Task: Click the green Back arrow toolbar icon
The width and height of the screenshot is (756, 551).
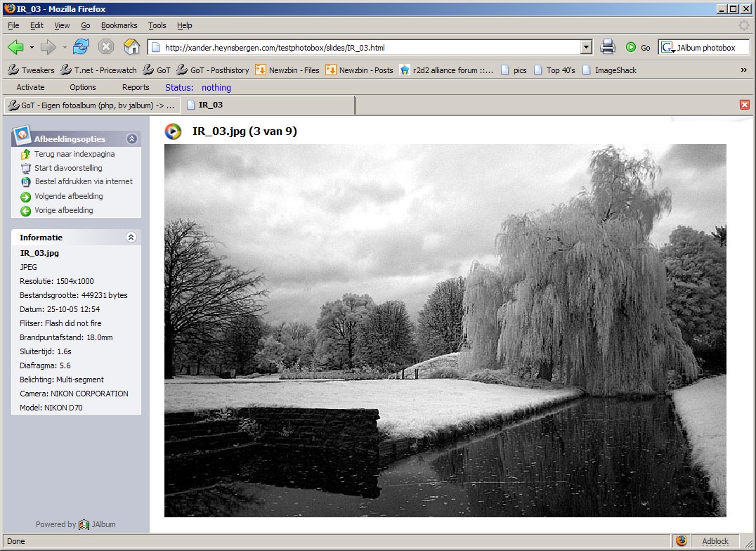Action: pos(16,47)
